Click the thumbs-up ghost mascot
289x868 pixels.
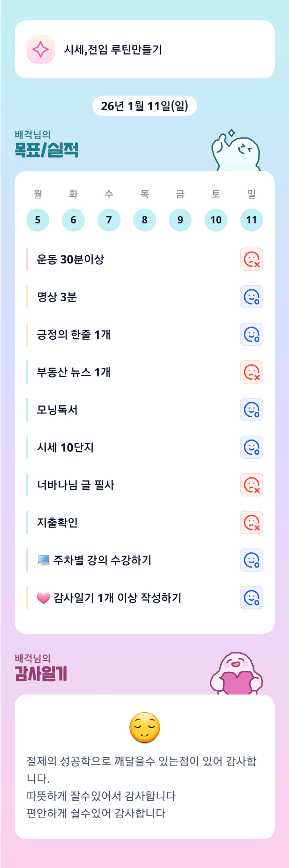coord(236,151)
